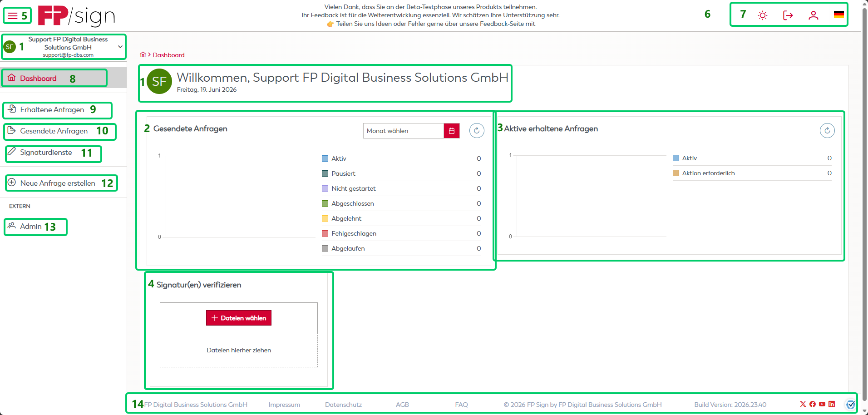Click the Nicht gestartet legend swatch

(325, 188)
